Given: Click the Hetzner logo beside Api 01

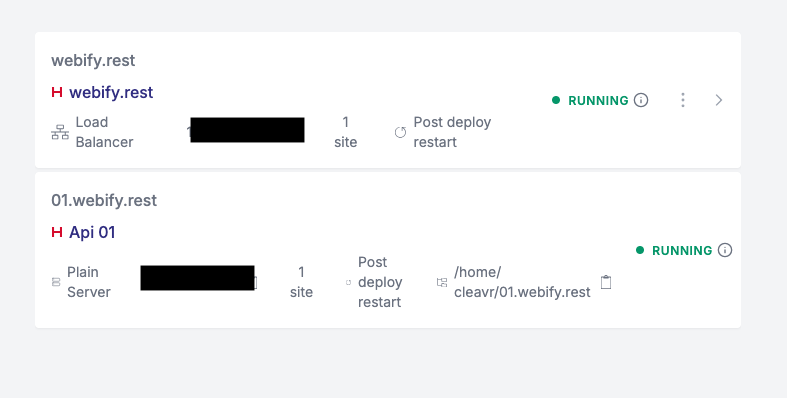Looking at the screenshot, I should (57, 232).
